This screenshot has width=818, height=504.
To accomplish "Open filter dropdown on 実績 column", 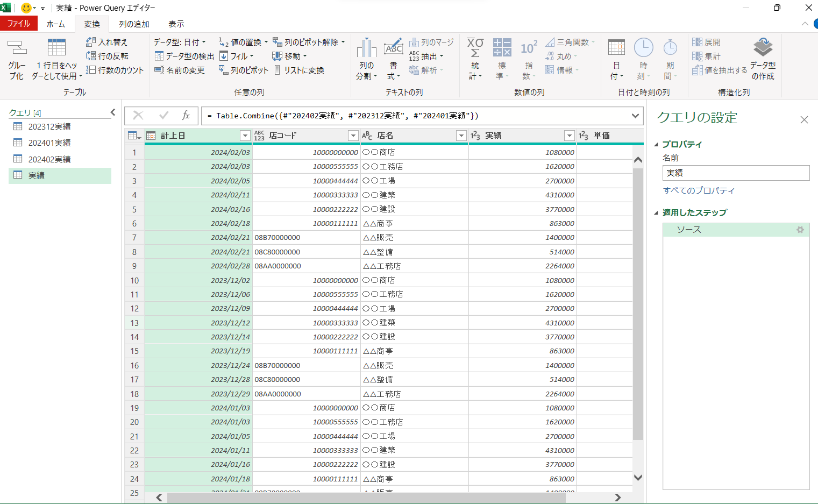I will point(570,136).
